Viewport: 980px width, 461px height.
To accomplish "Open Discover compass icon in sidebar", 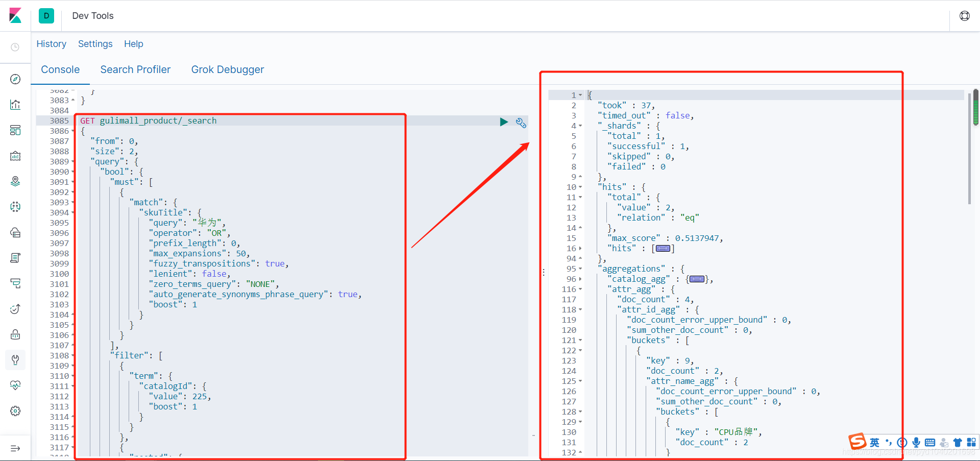I will click(x=15, y=79).
